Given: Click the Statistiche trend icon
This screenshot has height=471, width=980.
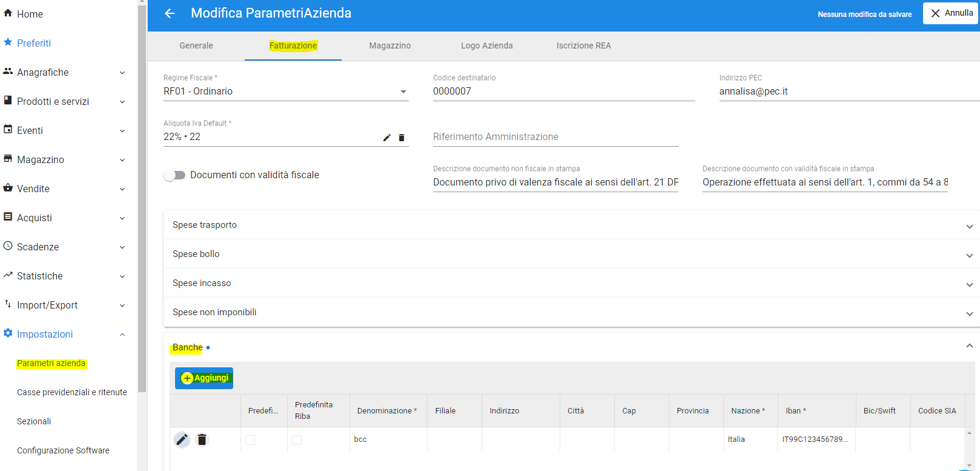Looking at the screenshot, I should (x=8, y=275).
